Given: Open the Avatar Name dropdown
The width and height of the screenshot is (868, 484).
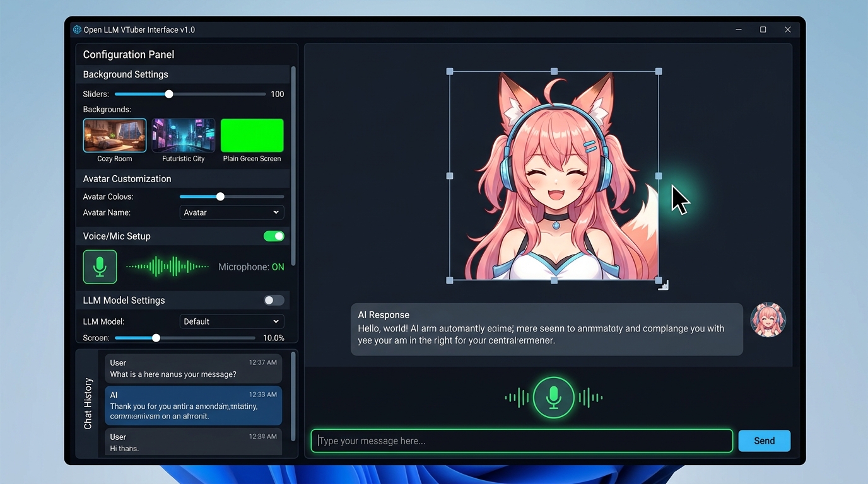Looking at the screenshot, I should pos(232,213).
